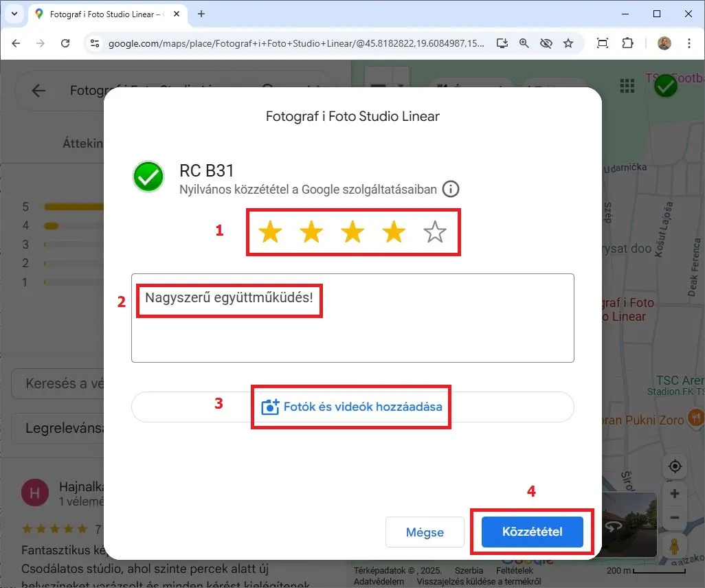The height and width of the screenshot is (588, 705).
Task: Click the eye-slash tracking protection icon
Action: [546, 43]
